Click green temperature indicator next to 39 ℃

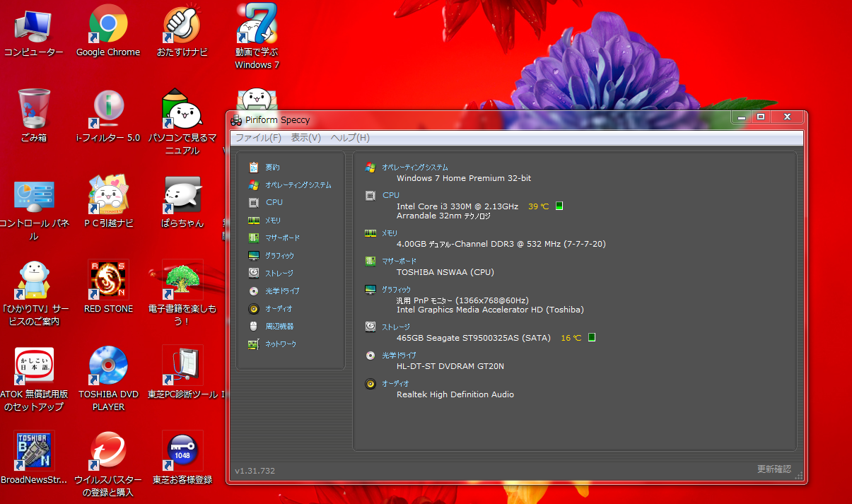(559, 206)
